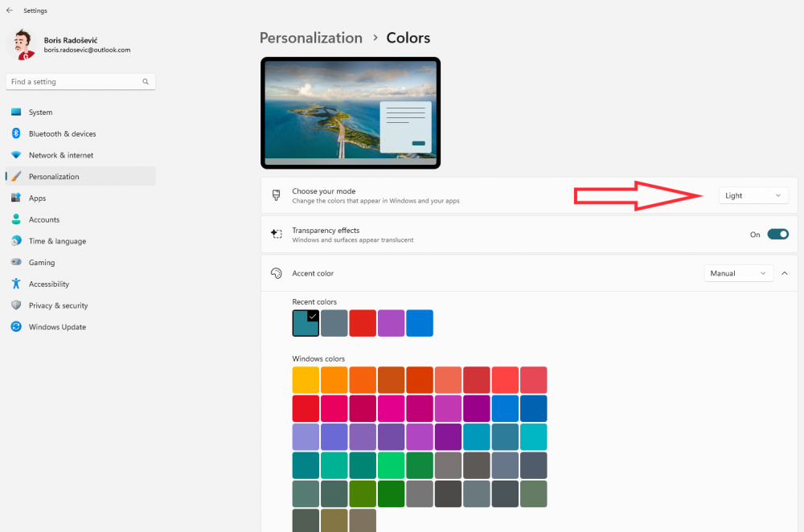Click the Boris Radošević account name
Screen dimensions: 804x532
(71, 40)
